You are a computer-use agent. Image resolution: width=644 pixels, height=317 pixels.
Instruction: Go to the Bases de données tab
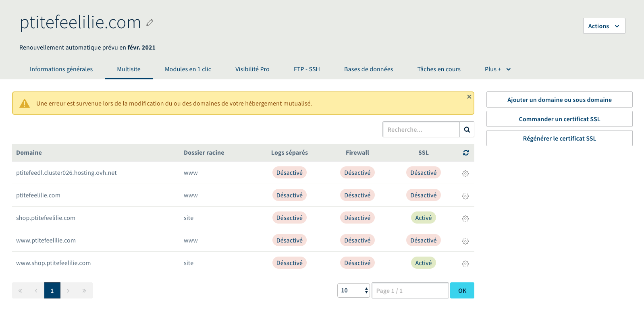tap(368, 69)
